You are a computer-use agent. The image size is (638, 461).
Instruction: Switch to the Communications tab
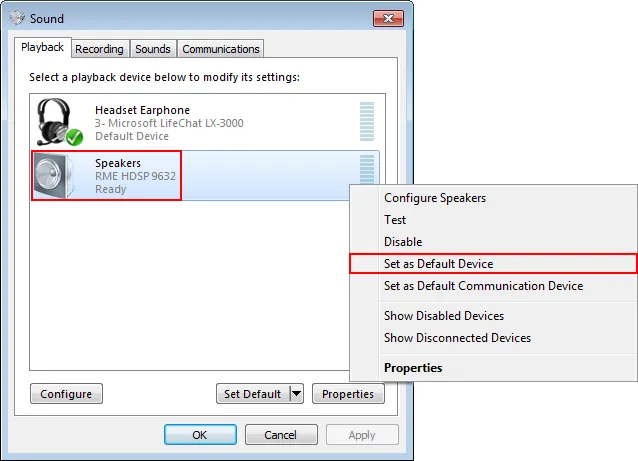[x=220, y=49]
